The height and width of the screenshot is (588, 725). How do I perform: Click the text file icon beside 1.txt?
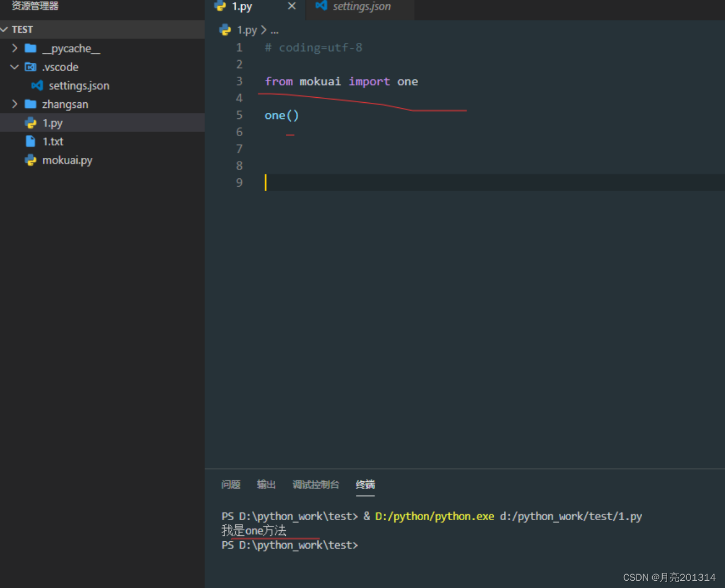31,141
